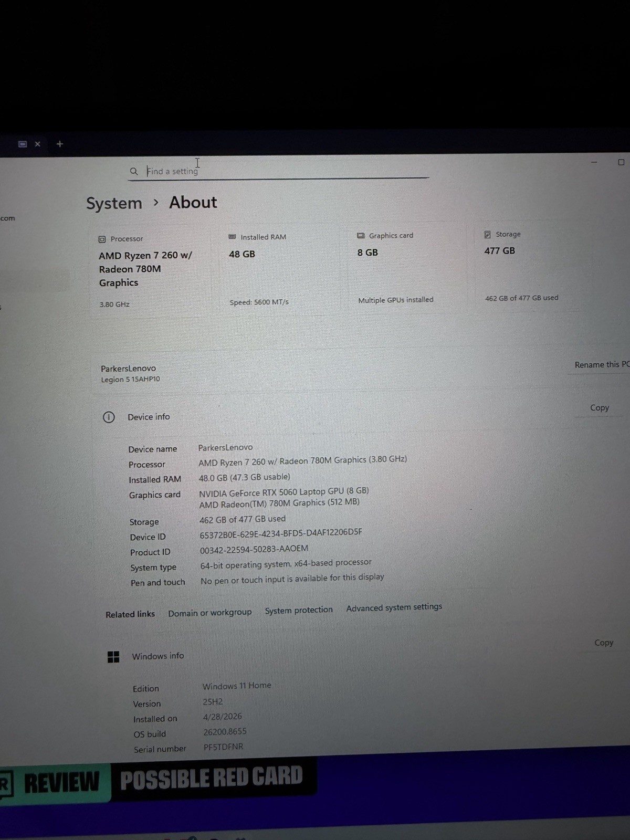The width and height of the screenshot is (630, 840).
Task: Click Product ID 00342-22594-50283-AAOEM
Action: tap(254, 549)
